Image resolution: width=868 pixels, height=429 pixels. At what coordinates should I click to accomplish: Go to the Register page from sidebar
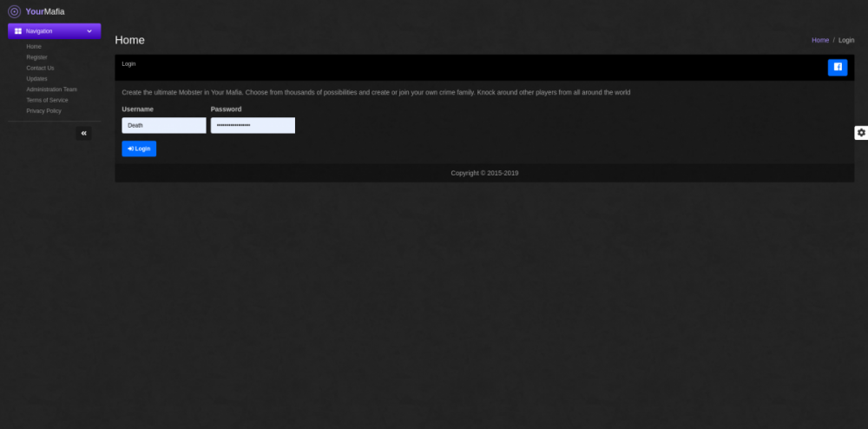click(36, 57)
